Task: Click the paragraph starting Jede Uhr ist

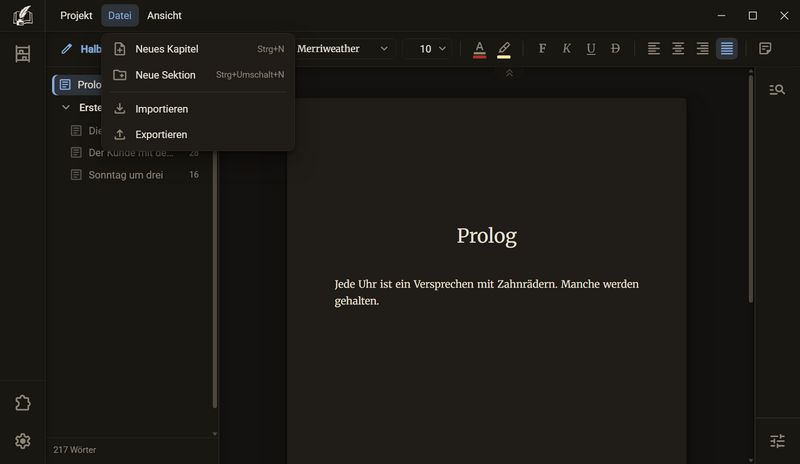Action: pos(486,292)
